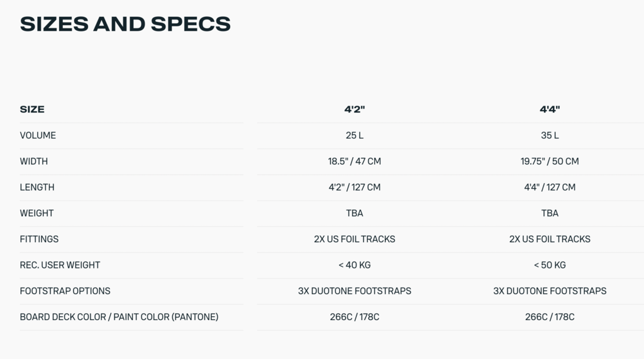Click the FITTINGS row label
The image size is (644, 359).
(39, 239)
